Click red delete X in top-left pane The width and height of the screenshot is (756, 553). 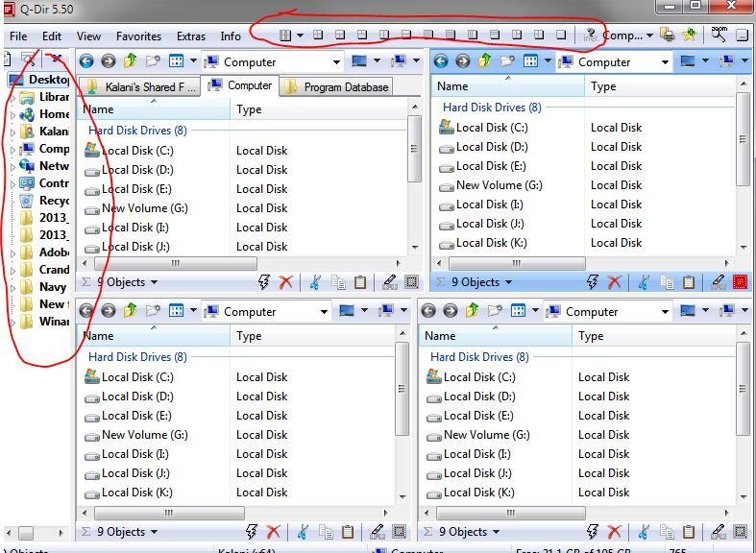[x=286, y=282]
